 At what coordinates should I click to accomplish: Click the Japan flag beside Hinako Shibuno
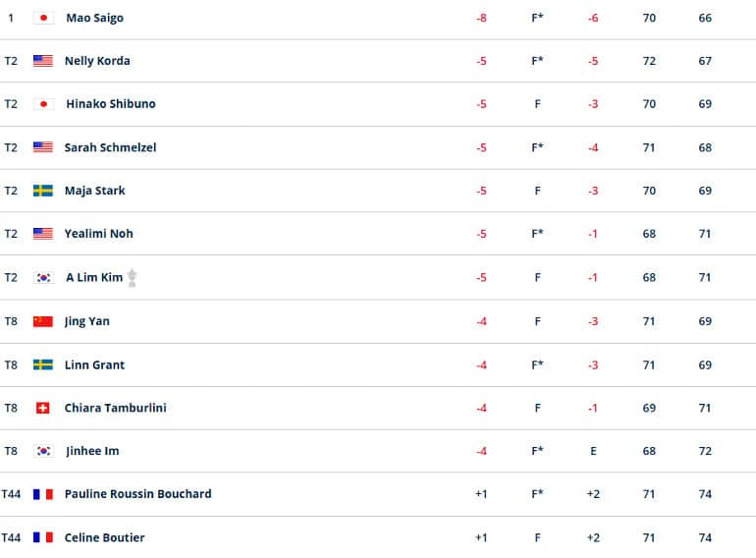(x=43, y=104)
